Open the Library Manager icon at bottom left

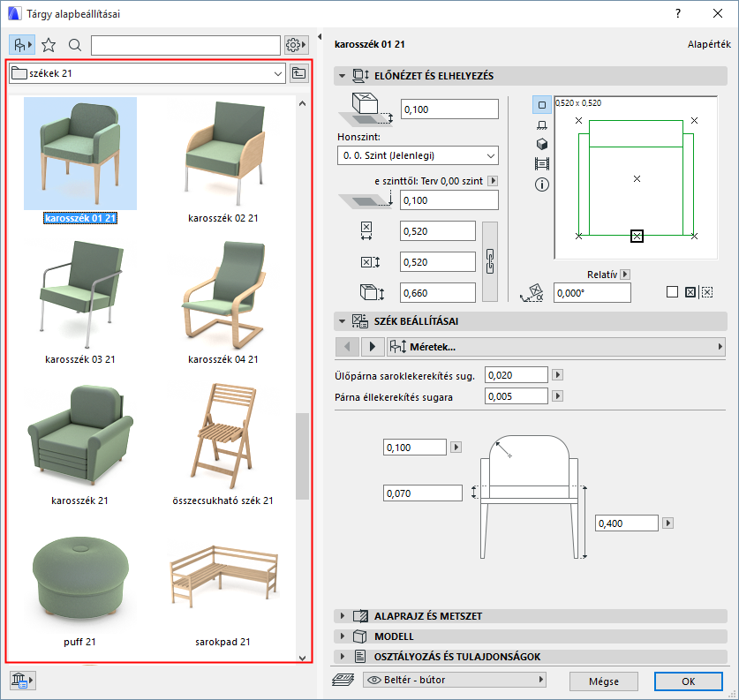tap(22, 680)
